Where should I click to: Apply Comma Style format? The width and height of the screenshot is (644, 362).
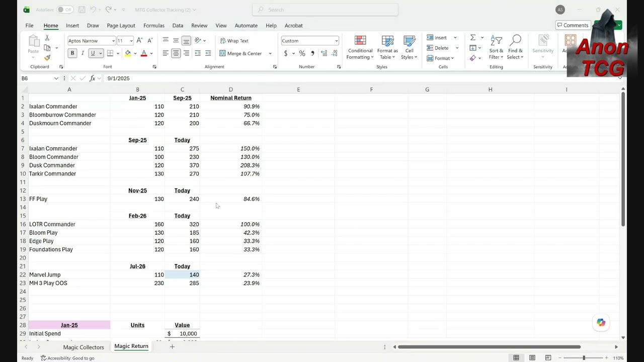[x=312, y=53]
